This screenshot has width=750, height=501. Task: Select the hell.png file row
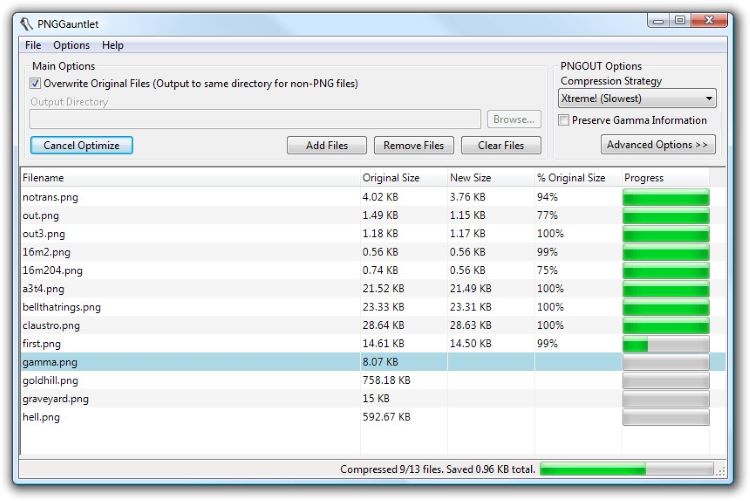coord(373,417)
